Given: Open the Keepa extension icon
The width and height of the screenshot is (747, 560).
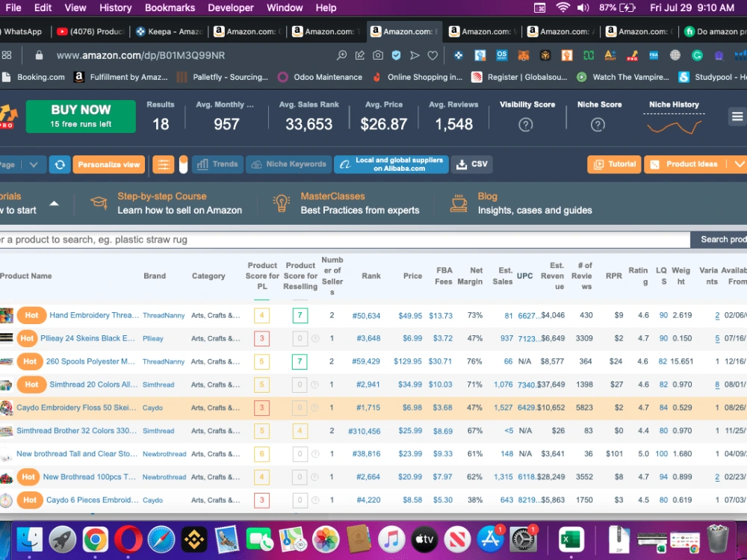Looking at the screenshot, I should click(459, 56).
